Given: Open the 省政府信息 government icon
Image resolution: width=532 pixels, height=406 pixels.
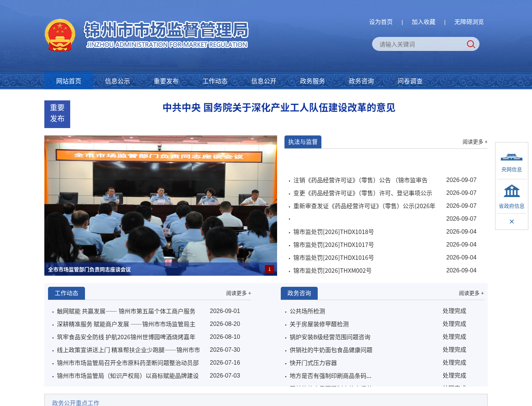Looking at the screenshot, I should [x=512, y=191].
